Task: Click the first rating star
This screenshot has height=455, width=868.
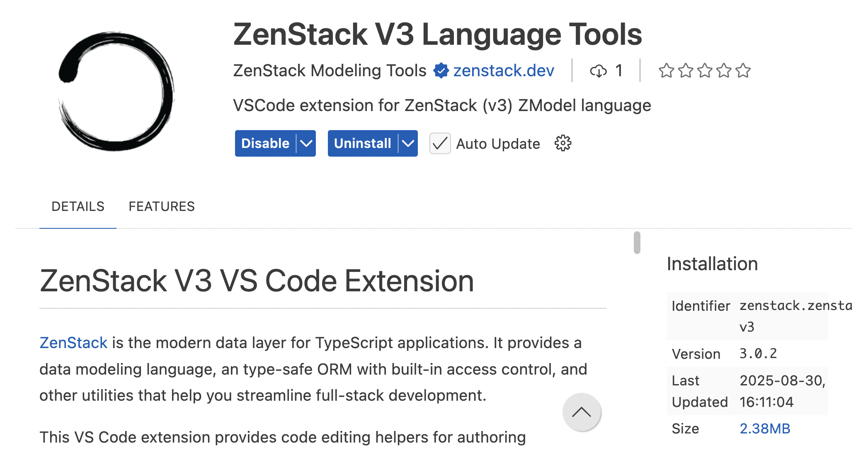Action: click(667, 70)
